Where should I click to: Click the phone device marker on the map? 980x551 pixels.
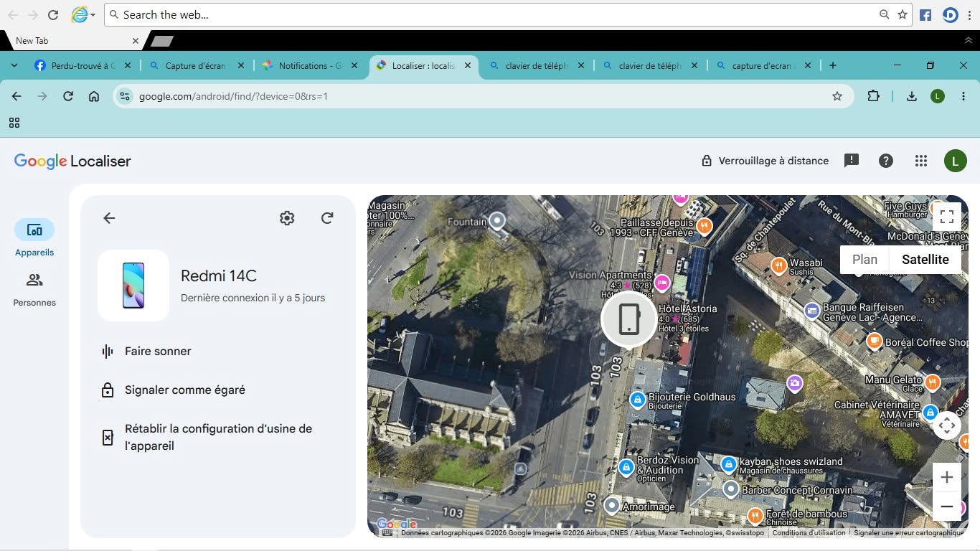(628, 320)
